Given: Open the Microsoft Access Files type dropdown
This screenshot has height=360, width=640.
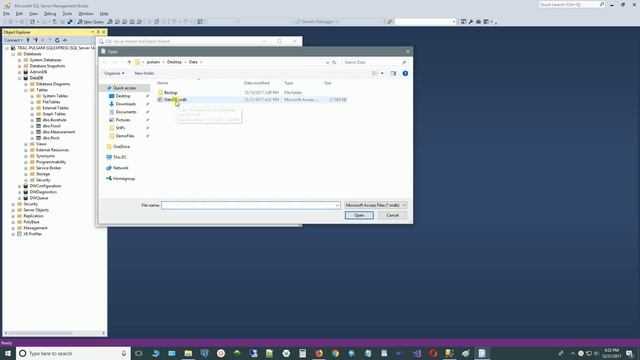Looking at the screenshot, I should click(x=376, y=205).
